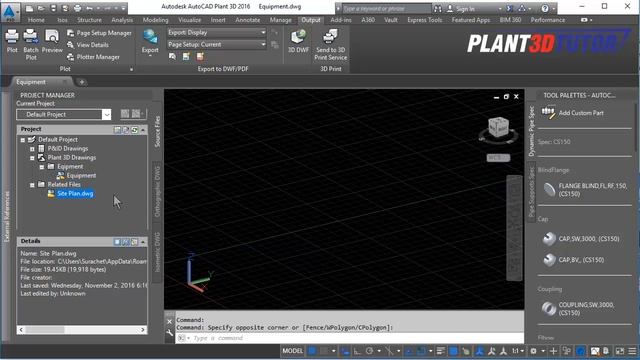Select COUPLING, SW, 3000 part
This screenshot has width=640, height=360.
(x=578, y=309)
